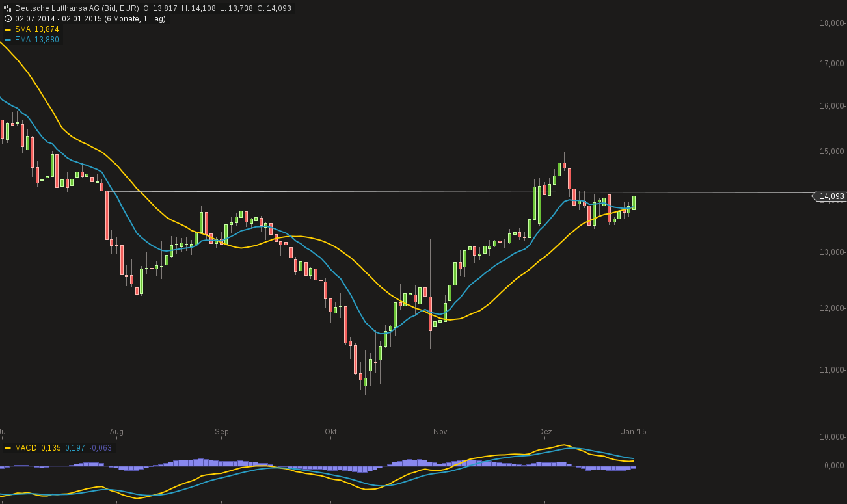847x504 pixels.
Task: Click the '(6 Monate, 1 Tag)' period label
Action: pyautogui.click(x=135, y=19)
